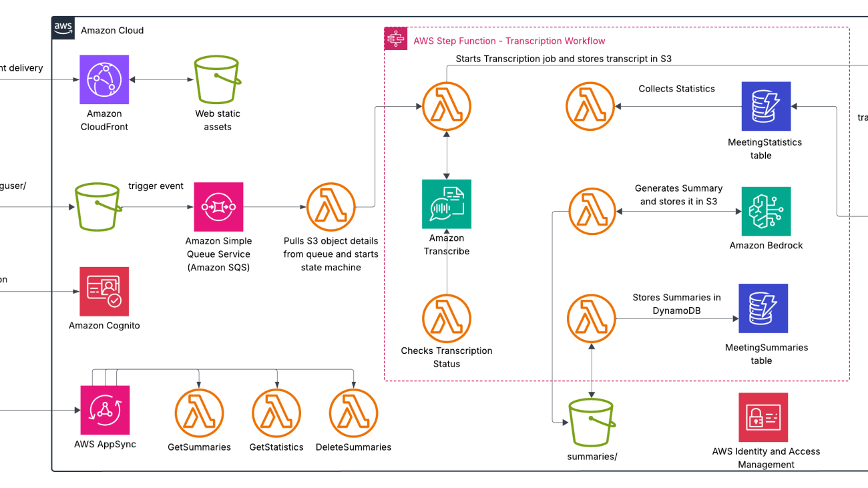
Task: Click the 'Starts Transcription job and stores transcript' label
Action: click(564, 59)
